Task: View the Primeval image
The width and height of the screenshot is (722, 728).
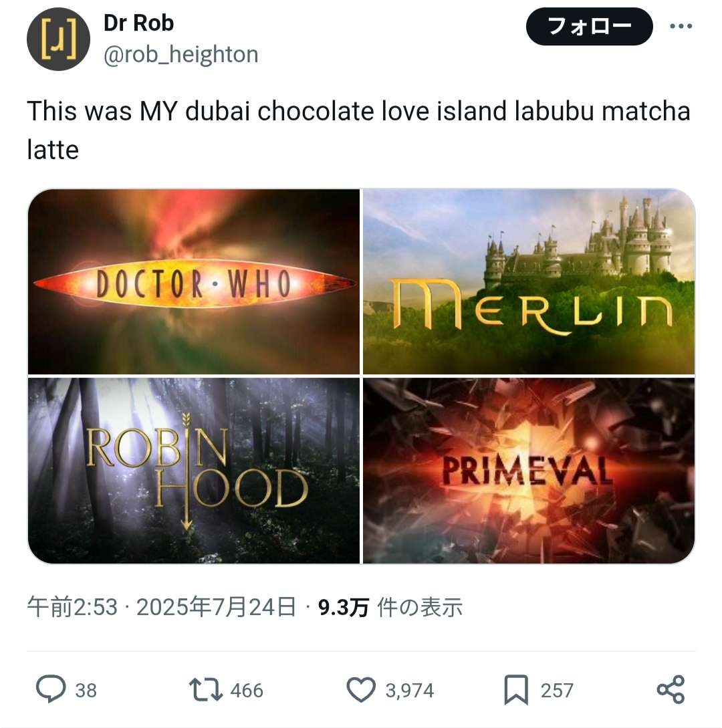Action: (x=529, y=471)
